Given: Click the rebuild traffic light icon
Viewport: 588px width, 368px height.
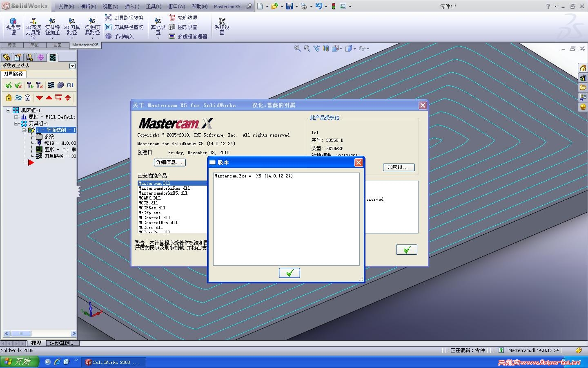Looking at the screenshot, I should (x=333, y=7).
